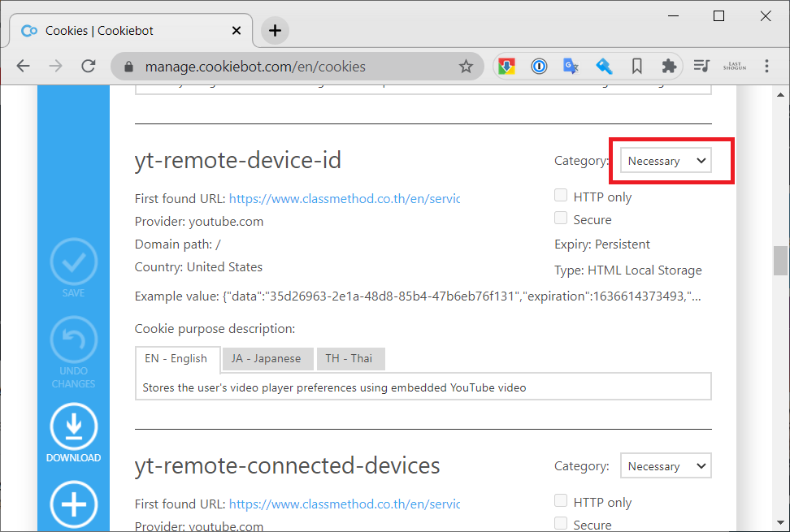The height and width of the screenshot is (532, 790).
Task: Click the Download icon in the sidebar
Action: click(x=74, y=425)
